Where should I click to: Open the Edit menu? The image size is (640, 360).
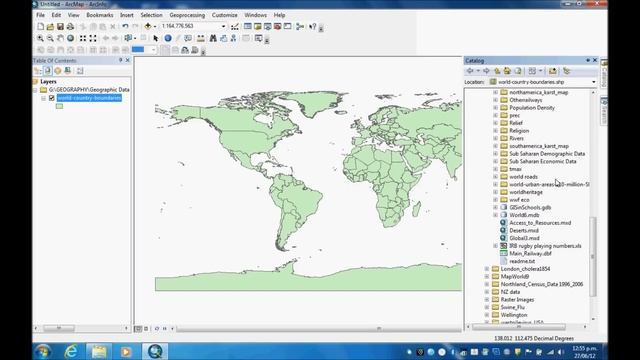56,15
